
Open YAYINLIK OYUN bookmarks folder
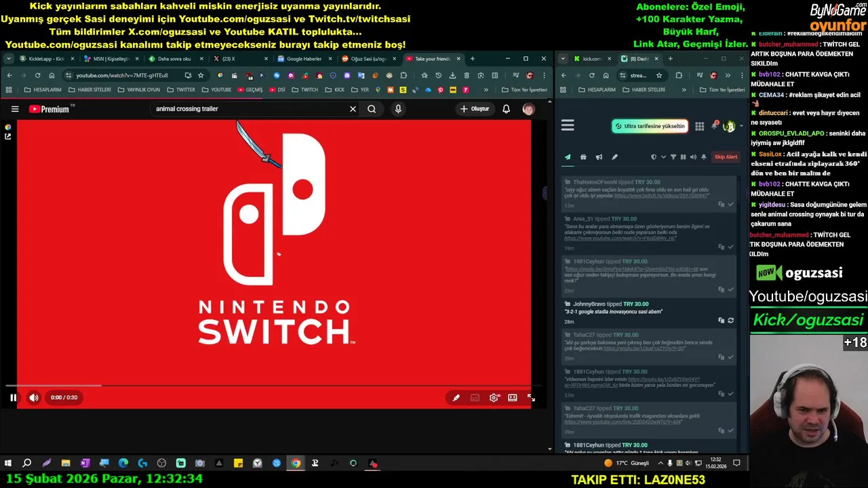pos(139,89)
